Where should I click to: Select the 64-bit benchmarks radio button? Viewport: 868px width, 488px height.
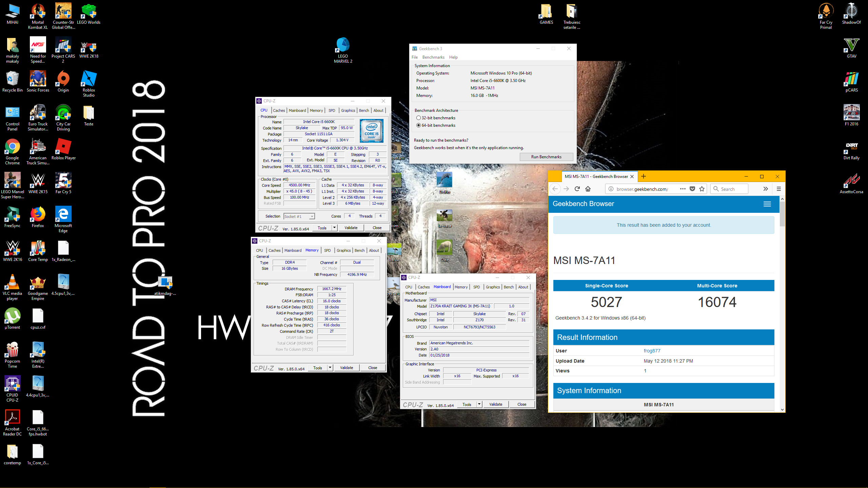click(x=418, y=125)
